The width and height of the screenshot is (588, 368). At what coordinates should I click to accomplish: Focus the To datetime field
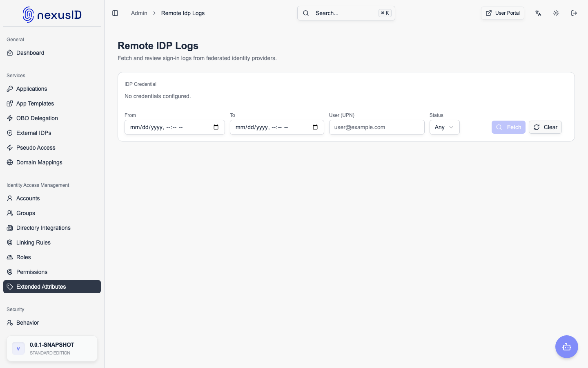(x=277, y=127)
